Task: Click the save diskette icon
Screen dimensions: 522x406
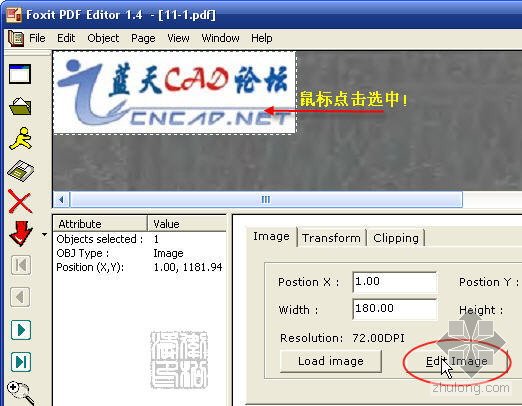Action: pyautogui.click(x=20, y=171)
